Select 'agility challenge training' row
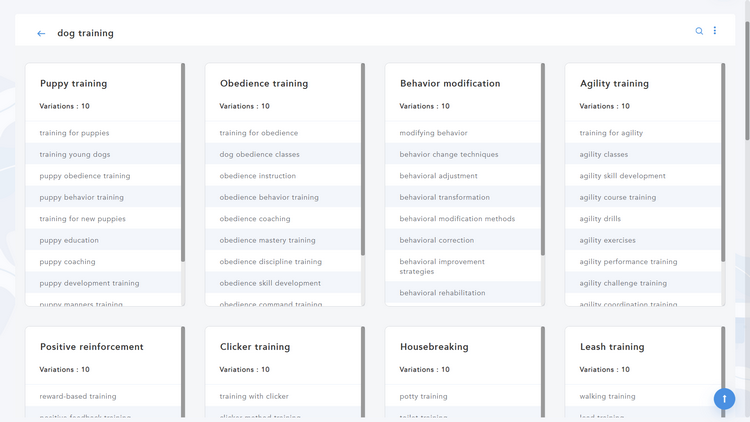The height and width of the screenshot is (422, 750). coord(643,283)
